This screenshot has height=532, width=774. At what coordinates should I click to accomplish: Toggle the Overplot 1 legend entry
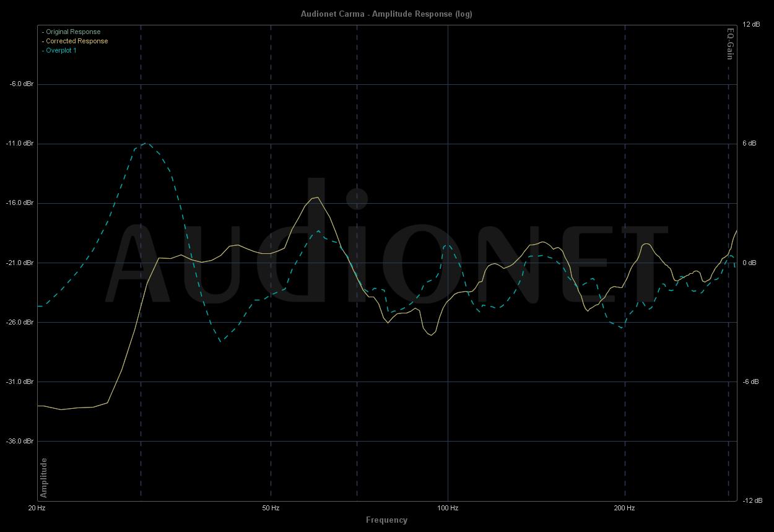click(61, 50)
